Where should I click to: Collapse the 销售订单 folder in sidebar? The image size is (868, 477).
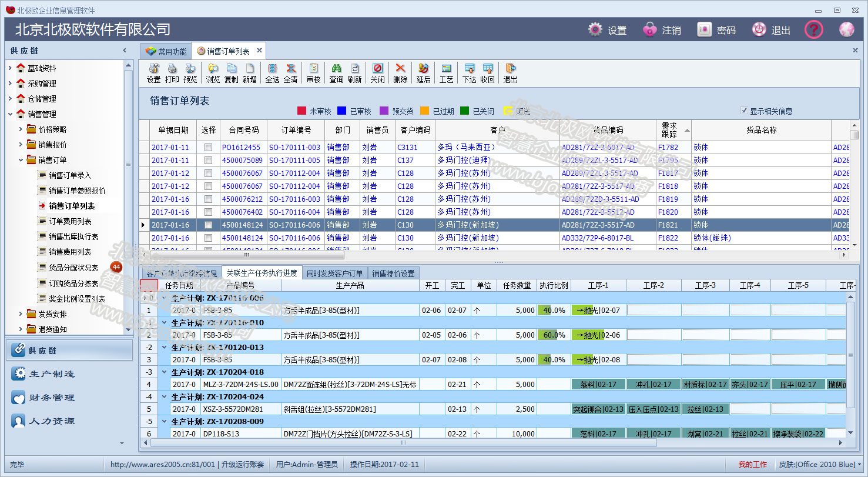21,160
